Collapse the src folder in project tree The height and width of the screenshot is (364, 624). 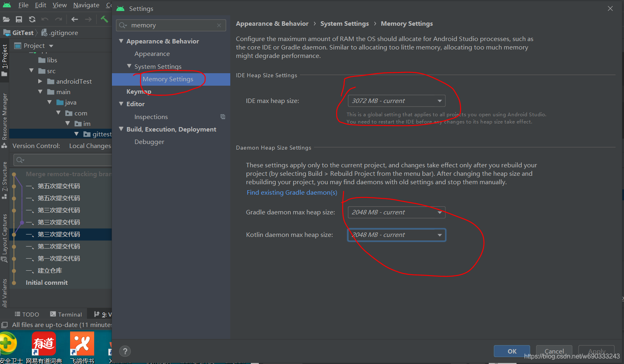click(x=31, y=70)
